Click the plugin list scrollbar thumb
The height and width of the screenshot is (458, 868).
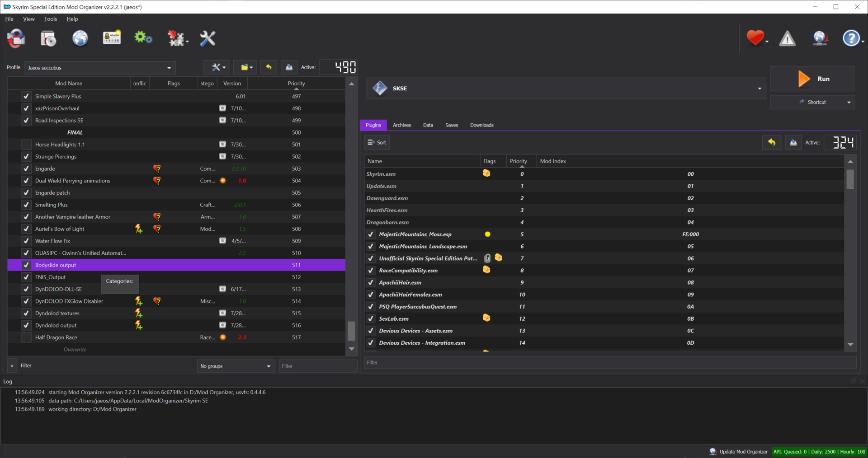pyautogui.click(x=850, y=179)
